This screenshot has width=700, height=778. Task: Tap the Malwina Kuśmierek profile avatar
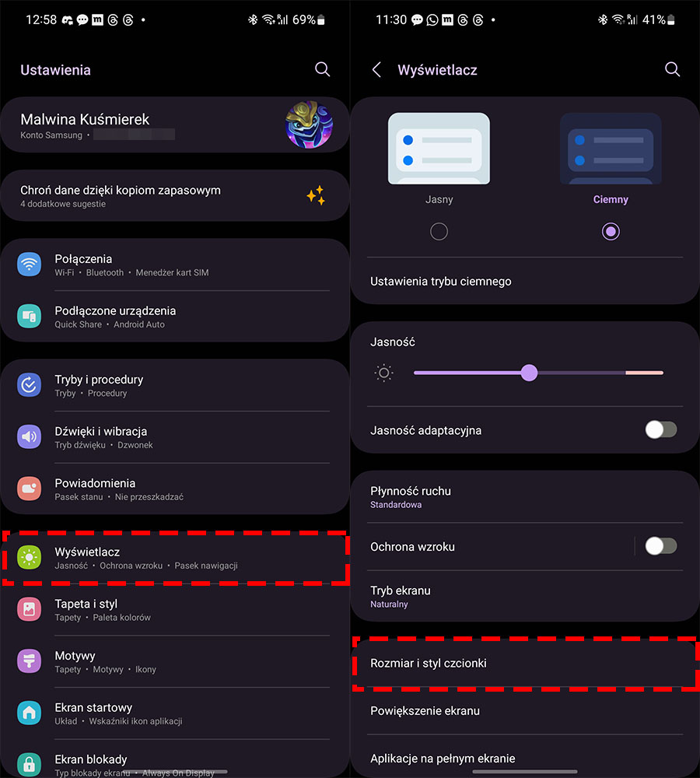click(309, 124)
